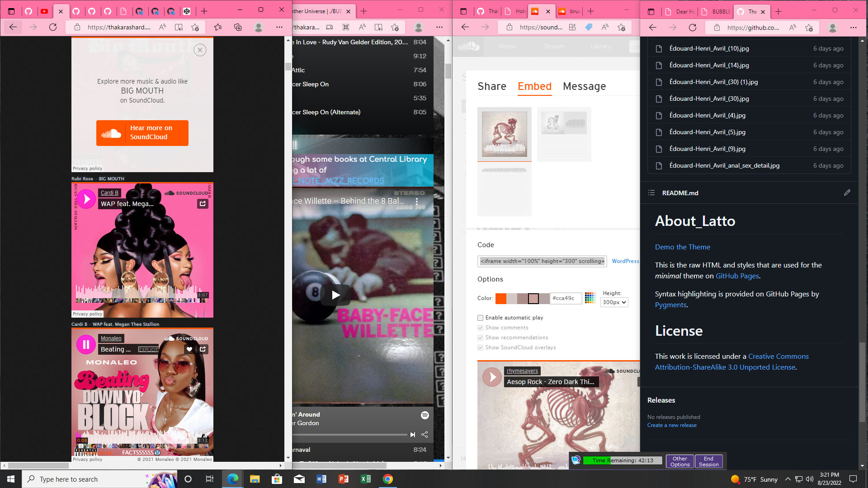The height and width of the screenshot is (488, 868).
Task: Click Spotify logo icon in player
Action: (425, 415)
